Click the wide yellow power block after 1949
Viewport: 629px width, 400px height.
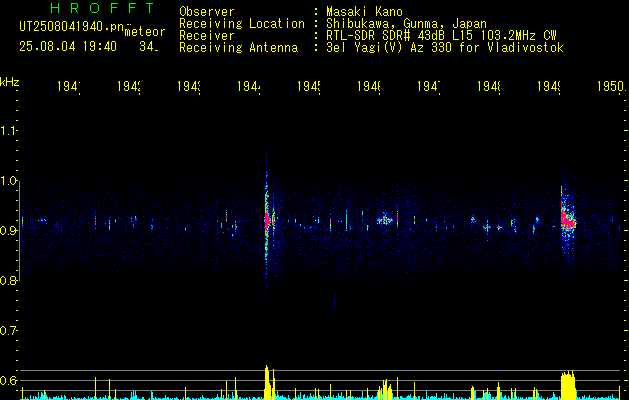(x=568, y=385)
